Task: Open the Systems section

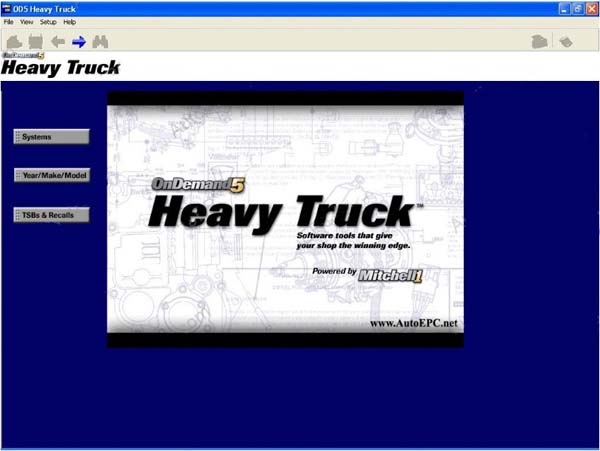Action: coord(51,137)
